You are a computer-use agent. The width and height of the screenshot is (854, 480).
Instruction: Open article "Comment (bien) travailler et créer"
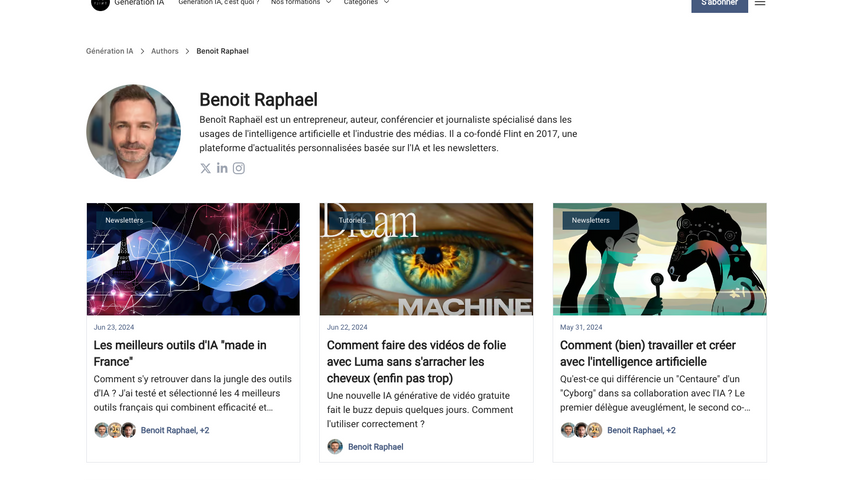(649, 353)
